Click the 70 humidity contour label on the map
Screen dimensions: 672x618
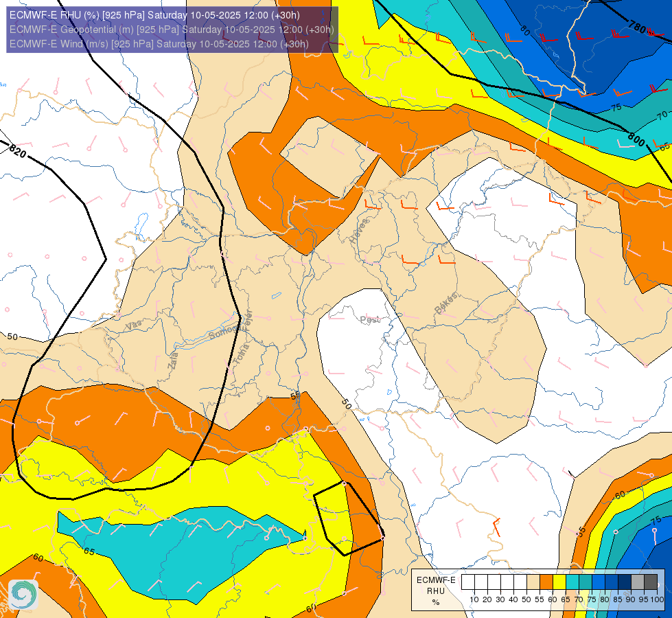(662, 115)
